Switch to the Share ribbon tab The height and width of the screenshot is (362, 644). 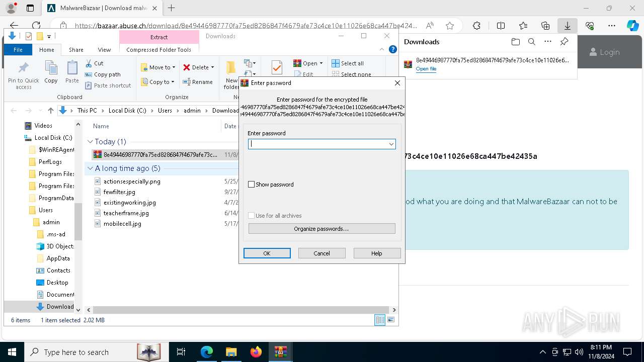click(76, 50)
